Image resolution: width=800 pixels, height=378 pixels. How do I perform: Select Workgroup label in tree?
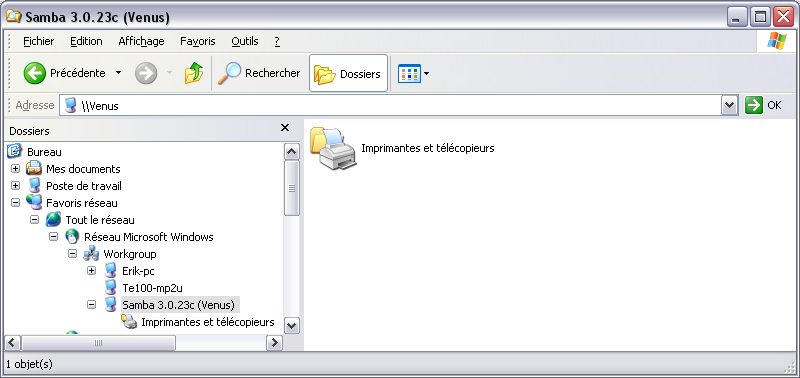click(130, 254)
